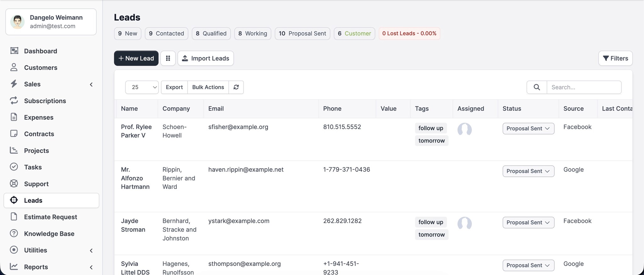Click Import Leads button
This screenshot has width=644, height=275.
[x=206, y=58]
